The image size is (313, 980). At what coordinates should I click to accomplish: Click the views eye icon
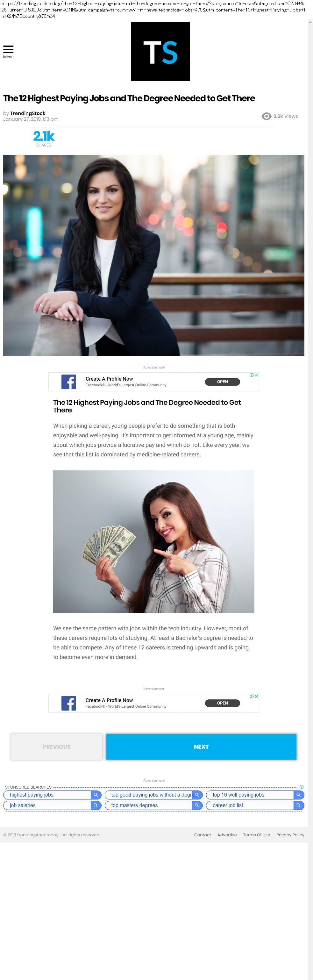[x=266, y=116]
